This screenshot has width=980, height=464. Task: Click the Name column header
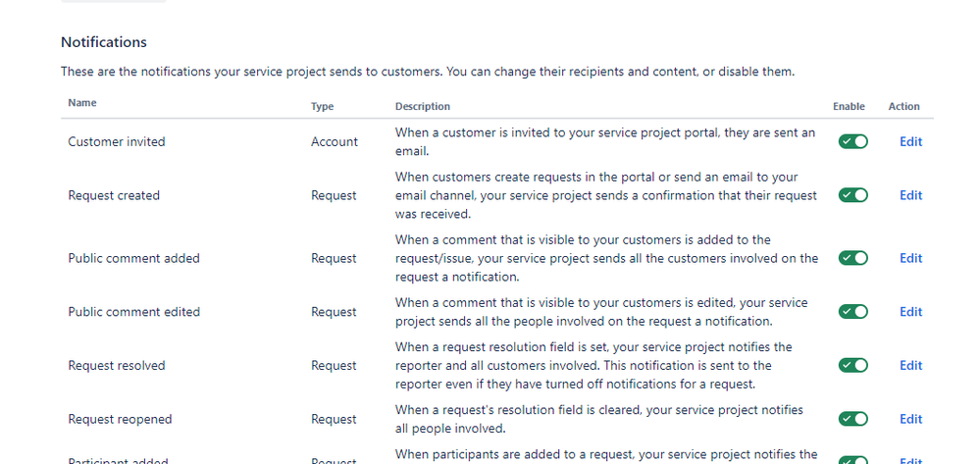pos(82,103)
